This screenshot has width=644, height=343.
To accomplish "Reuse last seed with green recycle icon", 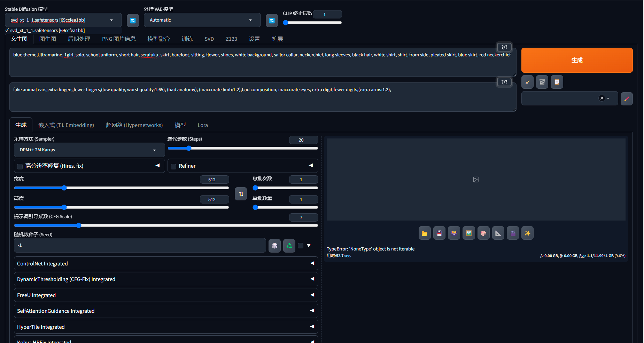I will [289, 246].
